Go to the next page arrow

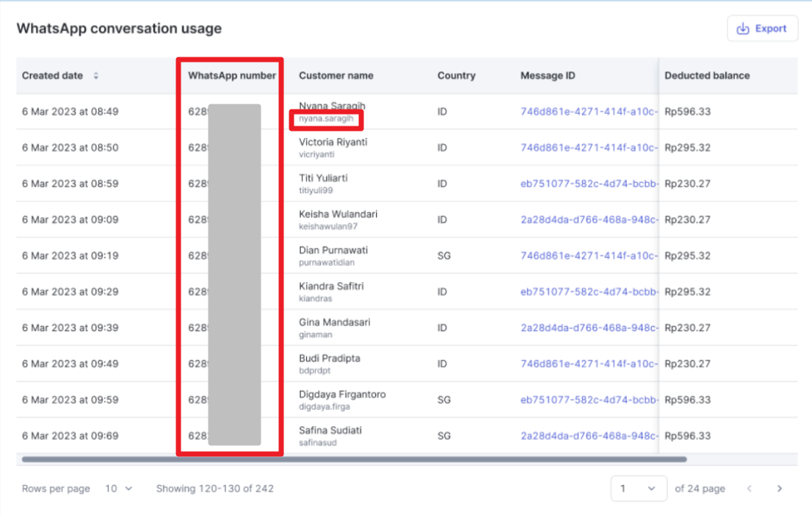pos(779,489)
